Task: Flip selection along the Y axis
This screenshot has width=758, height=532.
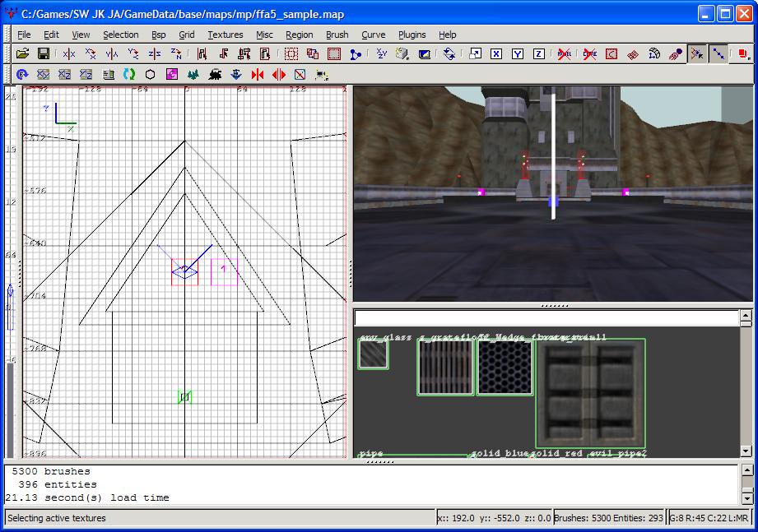Action: [x=112, y=53]
